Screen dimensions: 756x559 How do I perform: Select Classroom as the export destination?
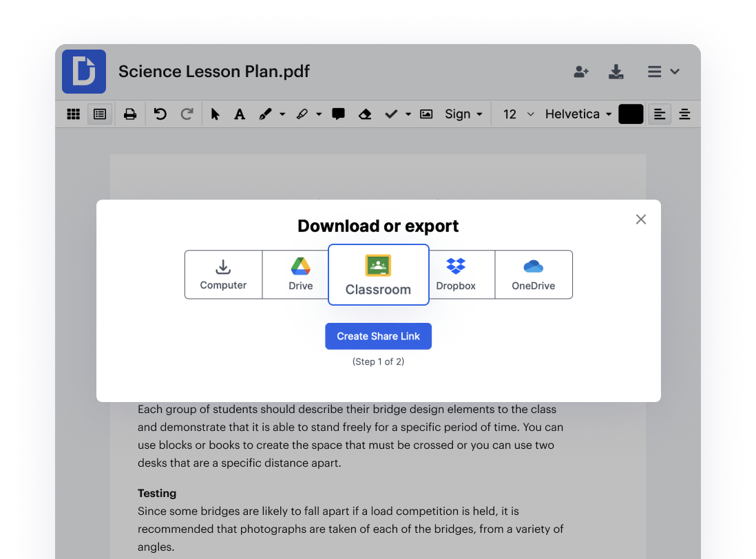(378, 274)
